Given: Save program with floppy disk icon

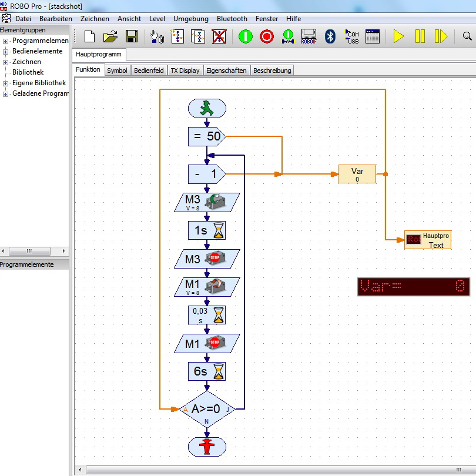Looking at the screenshot, I should 132,36.
